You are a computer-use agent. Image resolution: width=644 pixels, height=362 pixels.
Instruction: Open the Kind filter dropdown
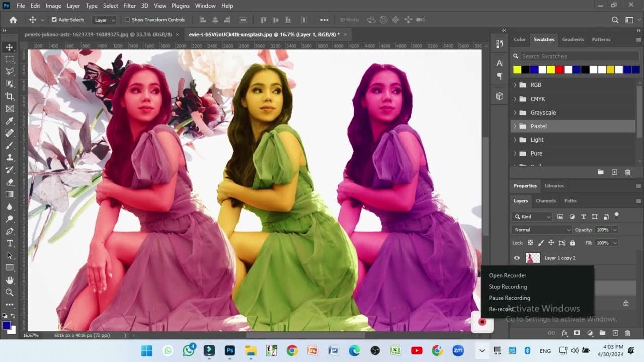[532, 217]
